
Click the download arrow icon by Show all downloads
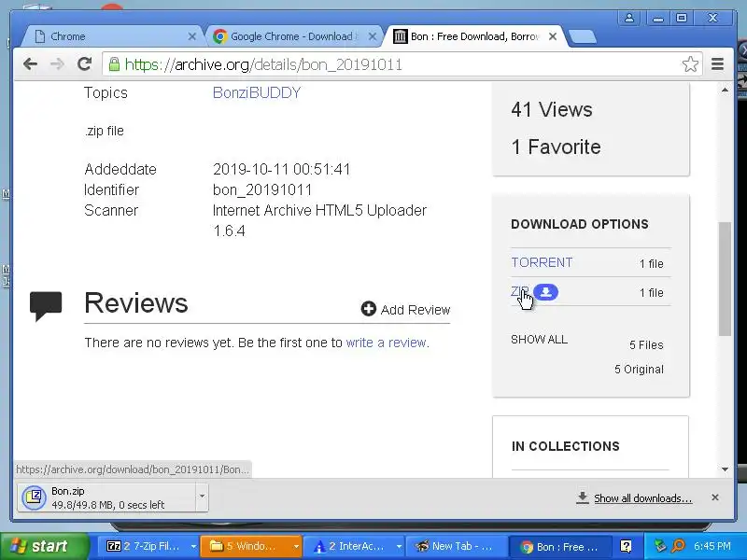(x=582, y=497)
